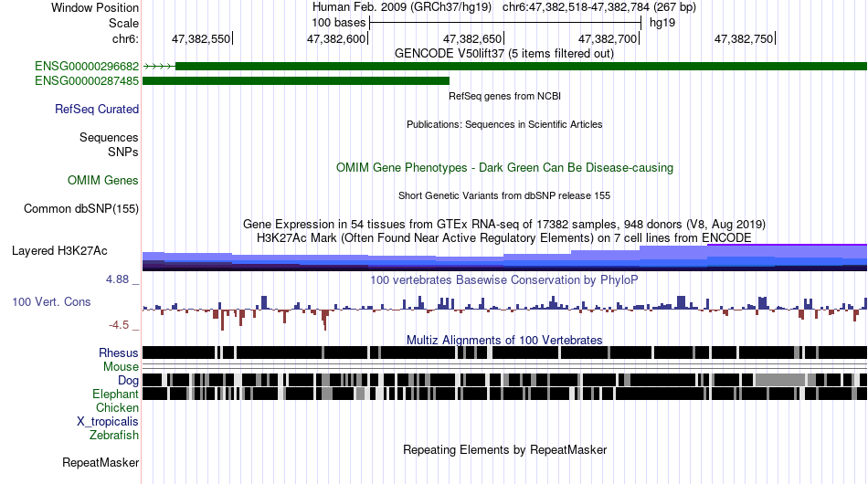Click the 47,382,550 ruler position
The width and height of the screenshot is (868, 484).
(x=202, y=38)
